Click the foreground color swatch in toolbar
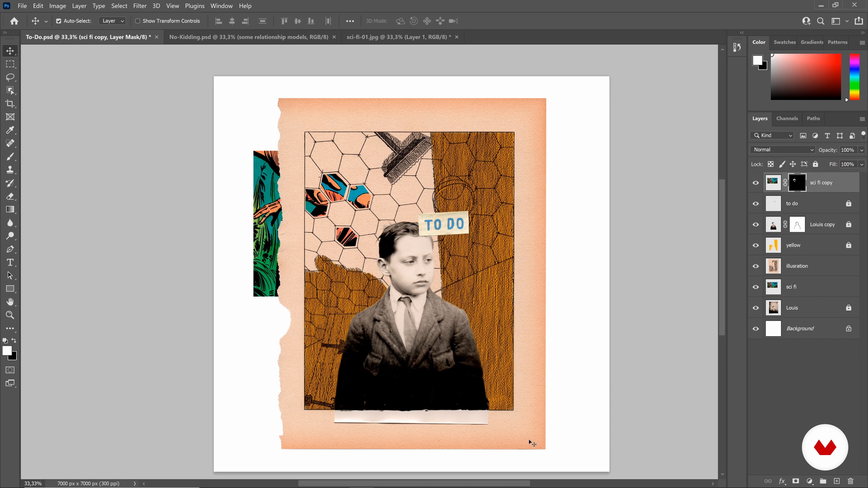Image resolution: width=868 pixels, height=488 pixels. tap(7, 351)
